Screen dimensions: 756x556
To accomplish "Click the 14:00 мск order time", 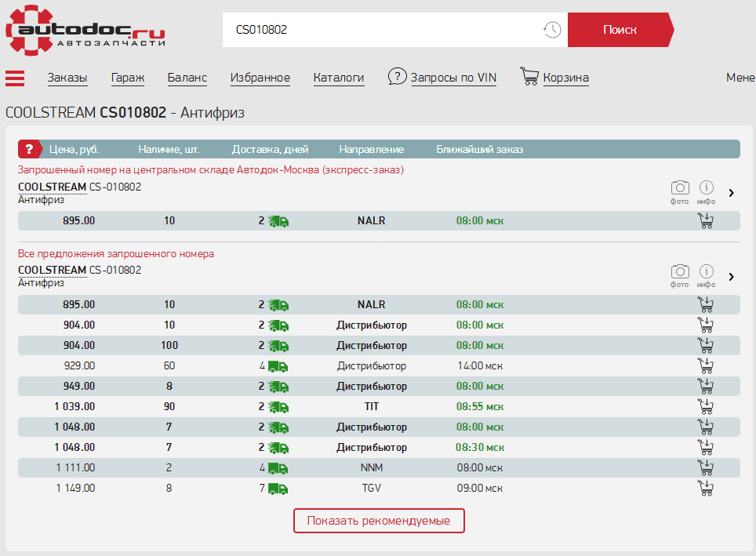I will 480,366.
